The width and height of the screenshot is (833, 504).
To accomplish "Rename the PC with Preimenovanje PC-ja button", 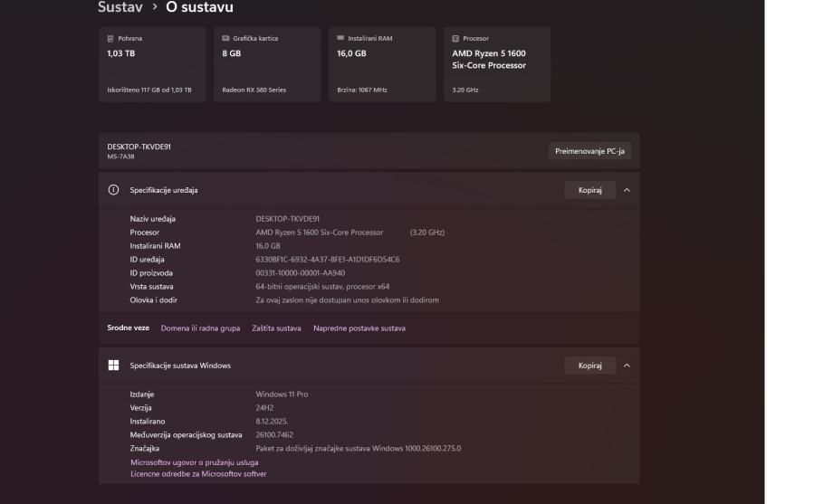I will pyautogui.click(x=589, y=151).
